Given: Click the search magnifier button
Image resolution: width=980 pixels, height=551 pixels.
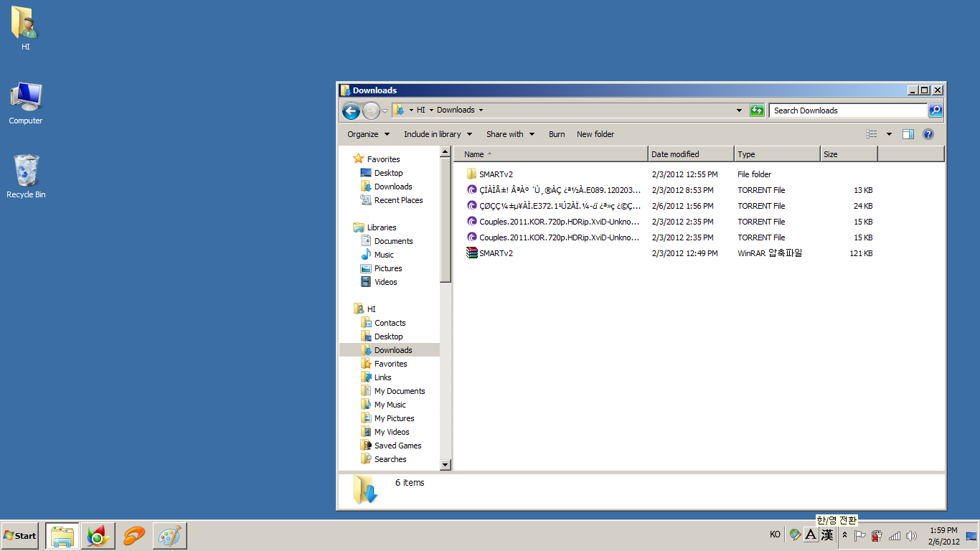Looking at the screenshot, I should coord(936,110).
